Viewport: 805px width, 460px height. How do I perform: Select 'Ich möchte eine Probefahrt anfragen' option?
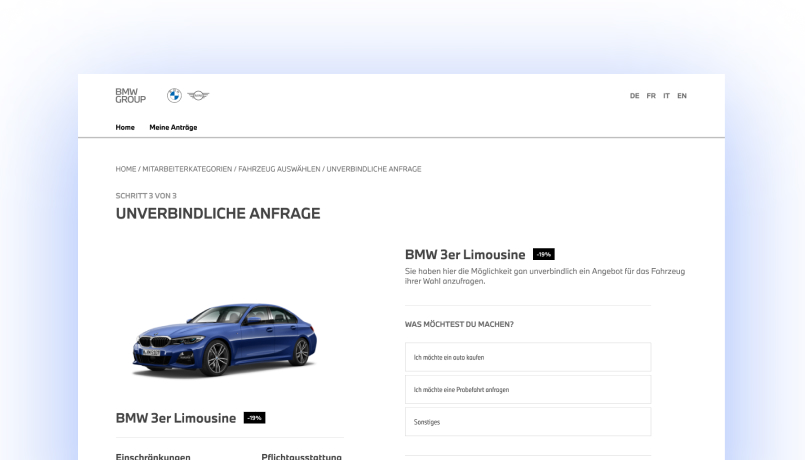528,390
